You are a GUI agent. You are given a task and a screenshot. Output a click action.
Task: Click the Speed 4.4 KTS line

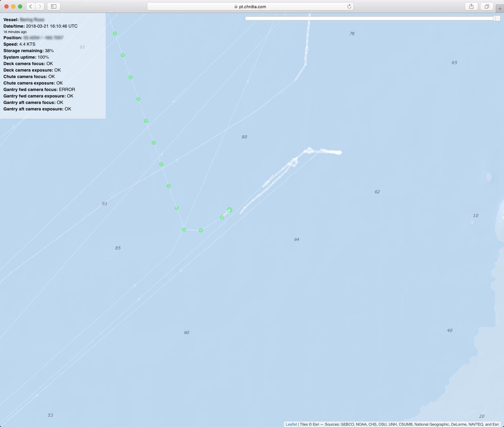pyautogui.click(x=19, y=44)
